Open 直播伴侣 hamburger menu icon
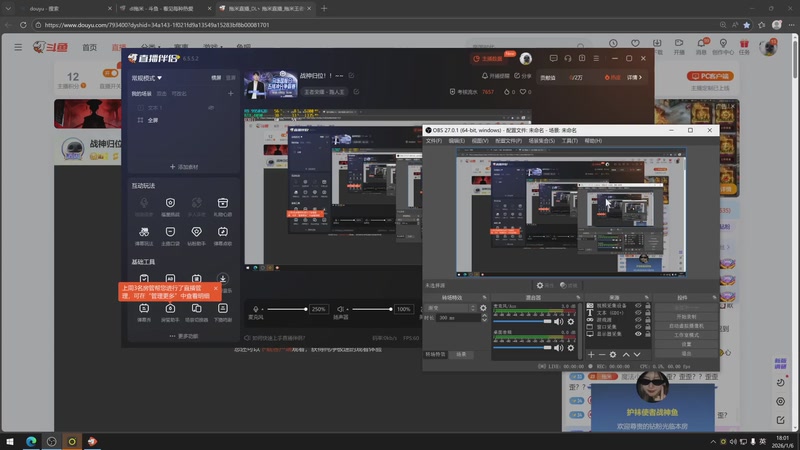 point(596,59)
